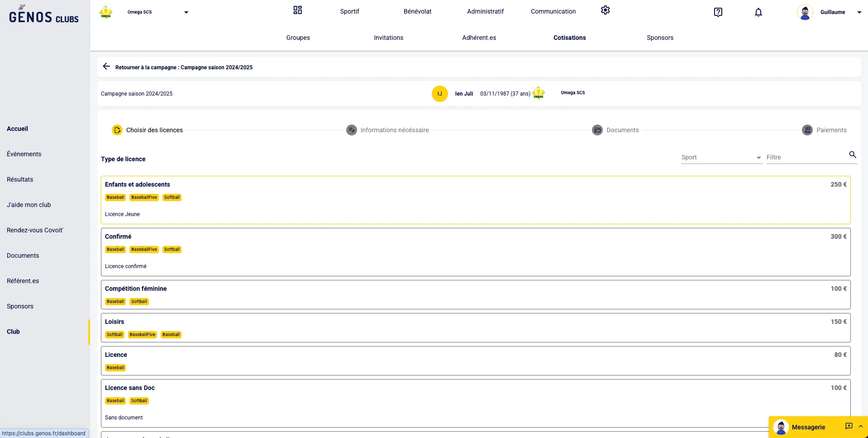Click the Messagerie new chat icon
Viewport: 868px width, 438px height.
pyautogui.click(x=849, y=426)
